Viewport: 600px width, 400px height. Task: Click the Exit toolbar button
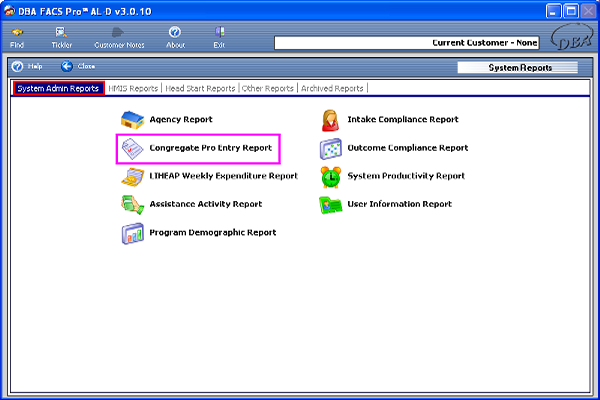219,38
